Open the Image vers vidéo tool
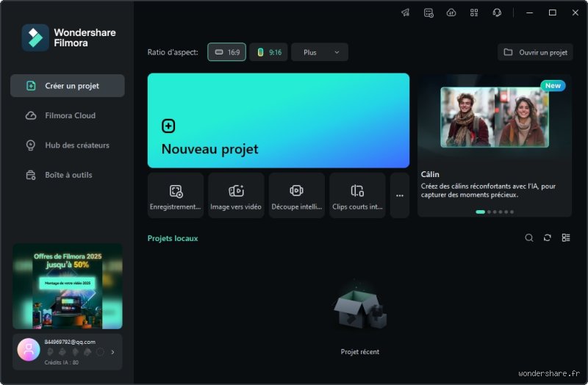This screenshot has height=385, width=588. (x=236, y=195)
